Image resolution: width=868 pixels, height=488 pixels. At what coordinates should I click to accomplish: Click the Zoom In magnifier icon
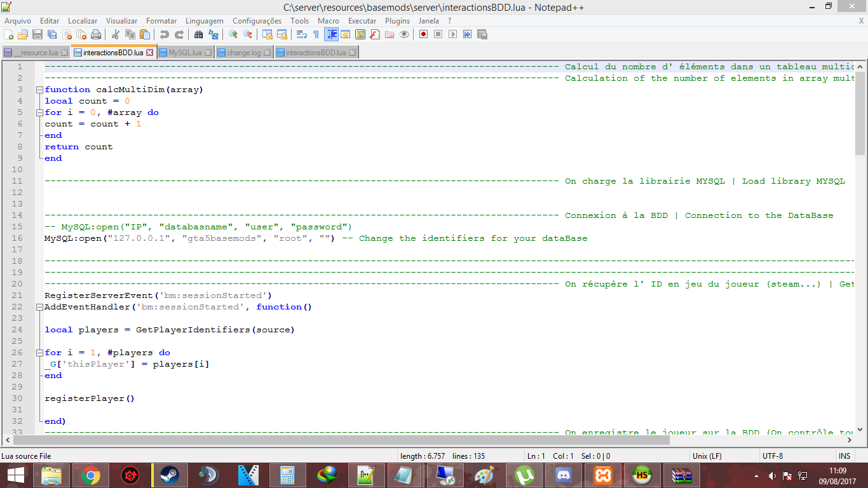(x=233, y=34)
